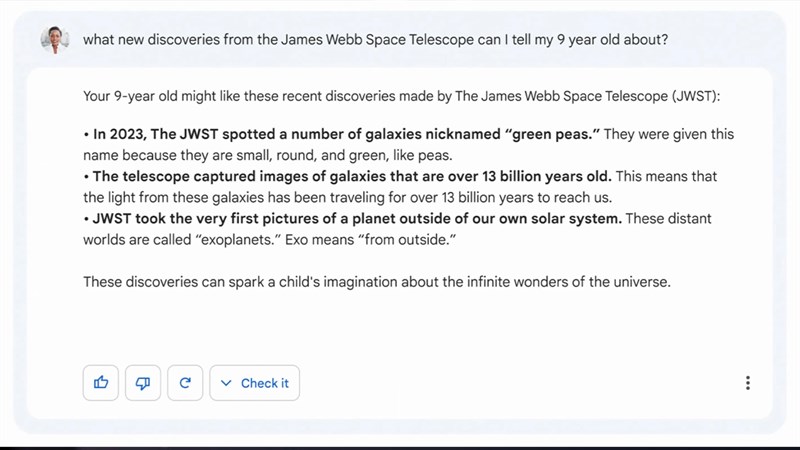
Task: Open the three-dot more options menu
Action: point(747,383)
